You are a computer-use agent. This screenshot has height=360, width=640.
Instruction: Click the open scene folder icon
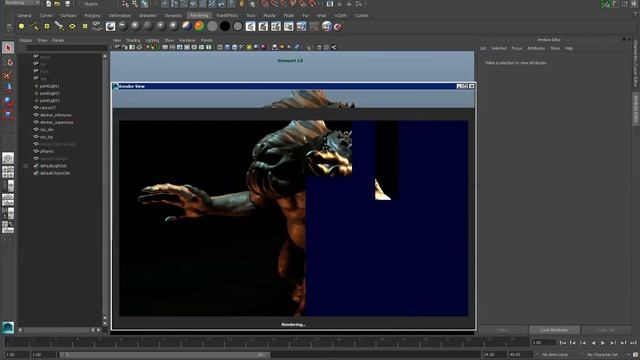click(58, 4)
